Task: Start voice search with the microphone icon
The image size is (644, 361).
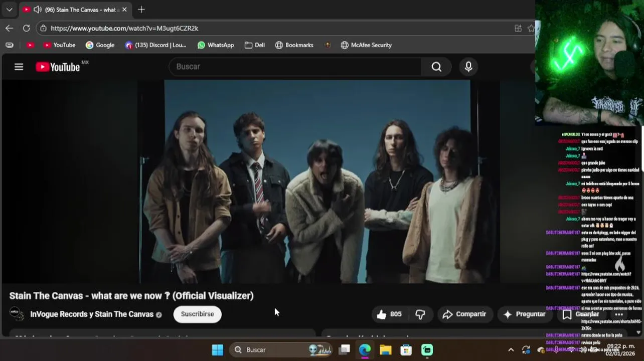Action: pos(468,67)
